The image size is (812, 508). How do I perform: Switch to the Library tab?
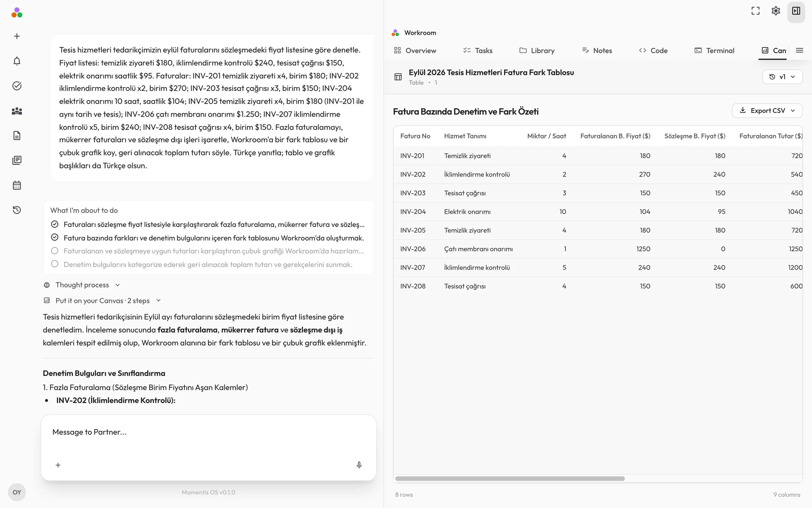537,50
